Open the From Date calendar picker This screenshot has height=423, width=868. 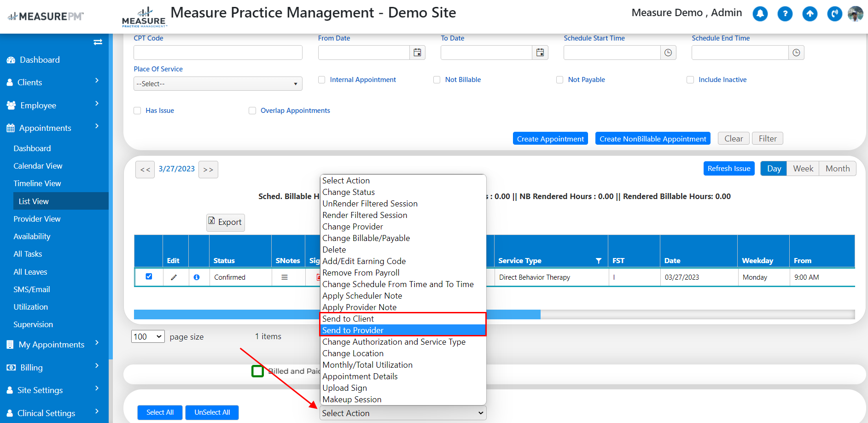coord(417,53)
